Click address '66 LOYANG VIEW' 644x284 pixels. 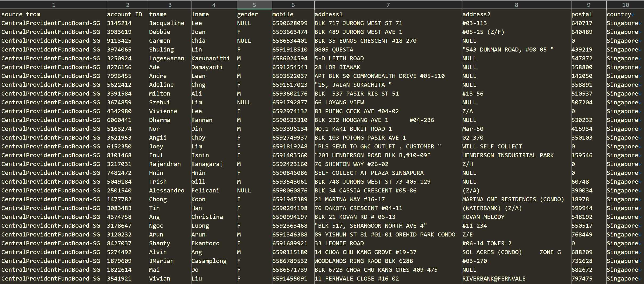click(x=339, y=102)
